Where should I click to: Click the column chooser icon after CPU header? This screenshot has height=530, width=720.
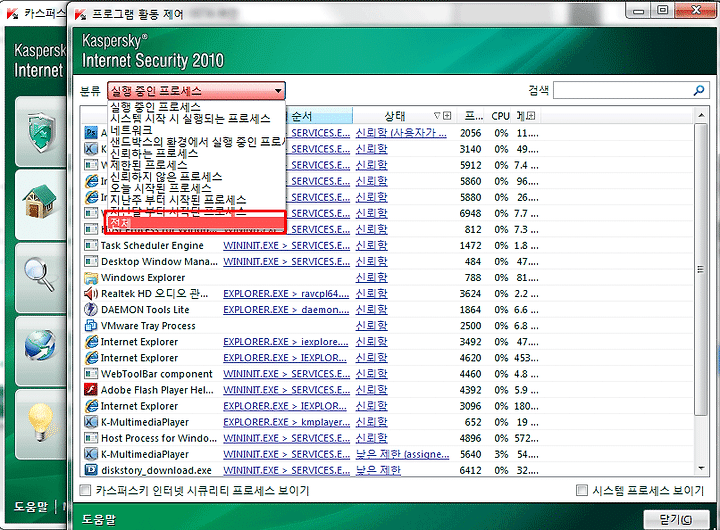pos(531,116)
